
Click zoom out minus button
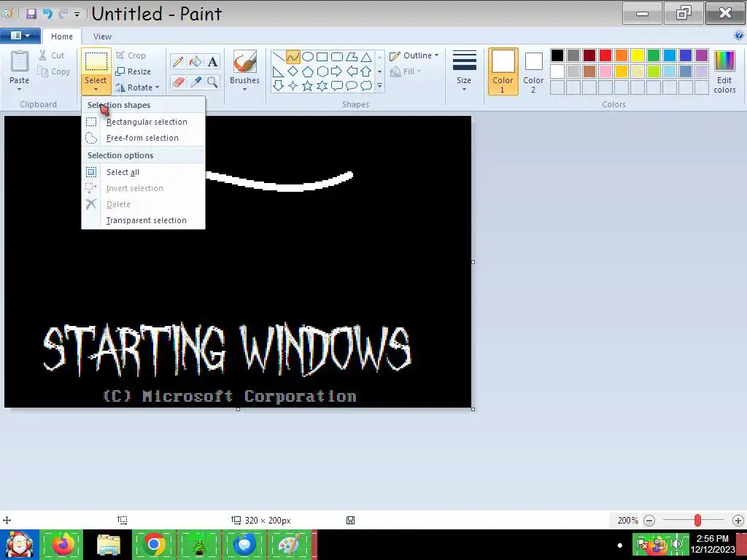pos(649,521)
